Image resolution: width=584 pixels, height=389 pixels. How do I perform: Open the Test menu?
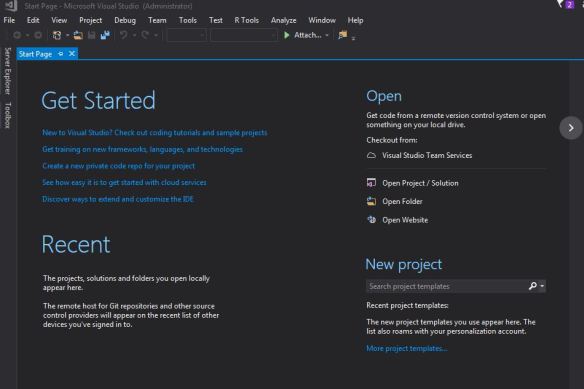coord(216,20)
